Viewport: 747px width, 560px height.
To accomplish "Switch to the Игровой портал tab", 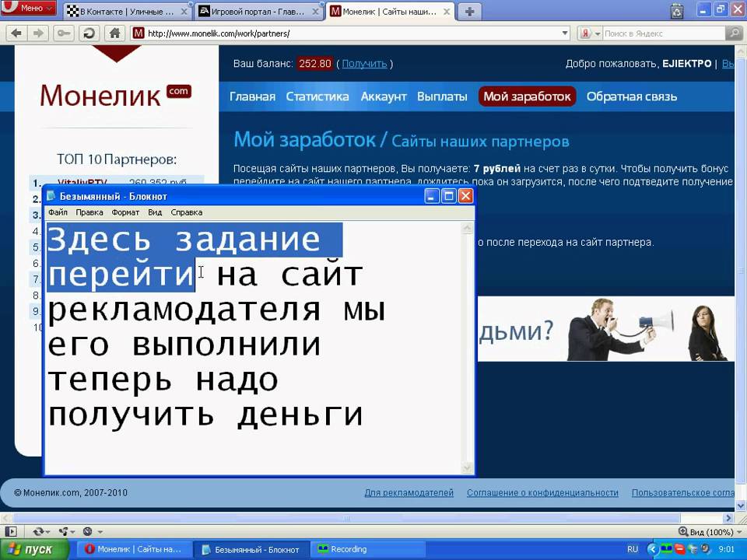I will tap(255, 11).
